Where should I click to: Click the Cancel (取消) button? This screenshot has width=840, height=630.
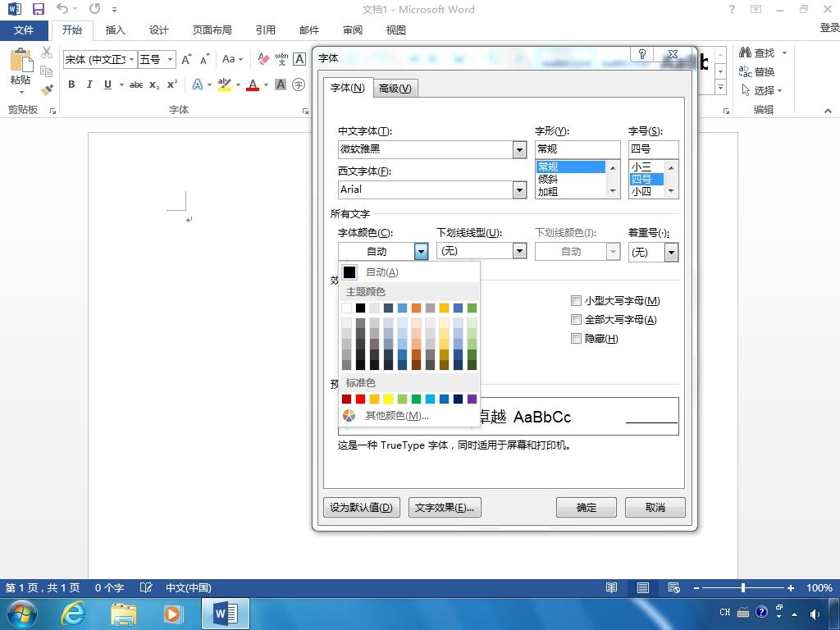pyautogui.click(x=655, y=507)
